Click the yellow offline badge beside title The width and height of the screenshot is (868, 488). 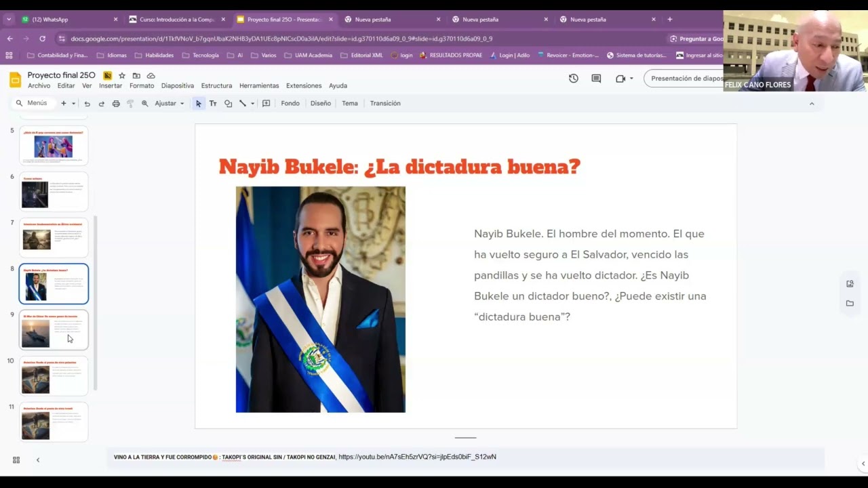[107, 76]
